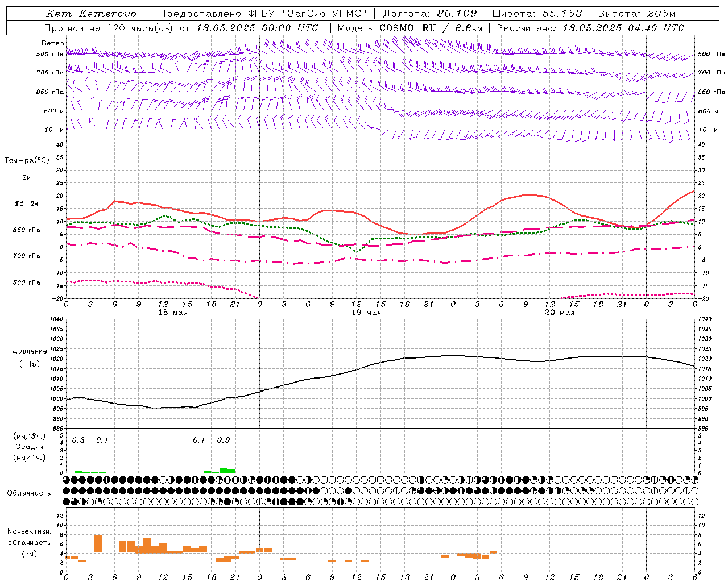Screen dimensions: 728x582
Task: Click the '18 мая' date label
Action: coord(172,312)
